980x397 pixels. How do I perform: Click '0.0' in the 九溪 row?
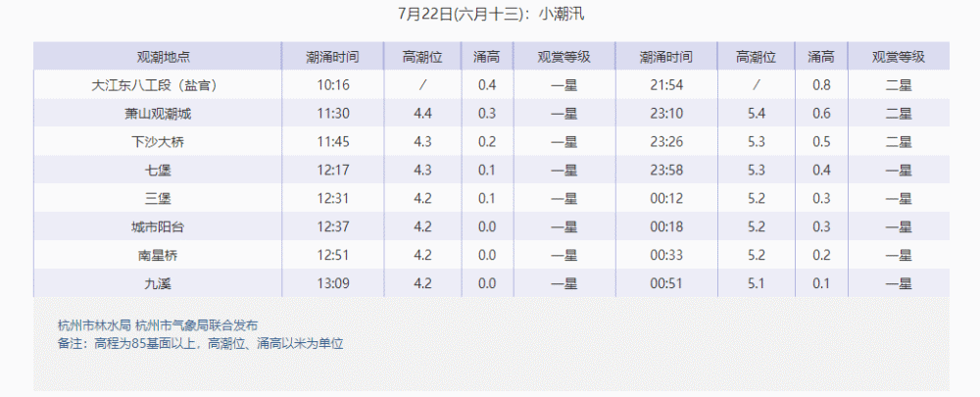(487, 284)
